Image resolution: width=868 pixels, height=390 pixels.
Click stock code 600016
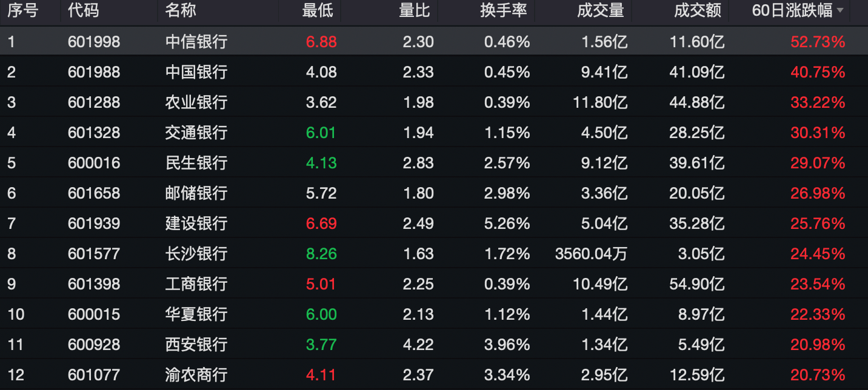[94, 163]
